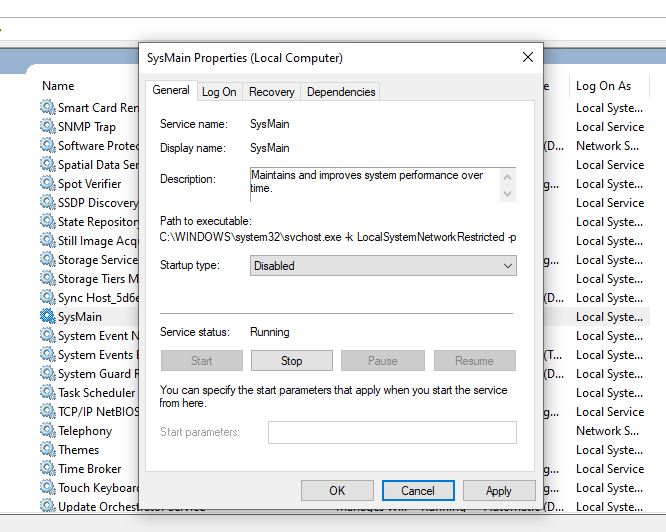
Task: Open the Startup type dropdown
Action: 383,266
